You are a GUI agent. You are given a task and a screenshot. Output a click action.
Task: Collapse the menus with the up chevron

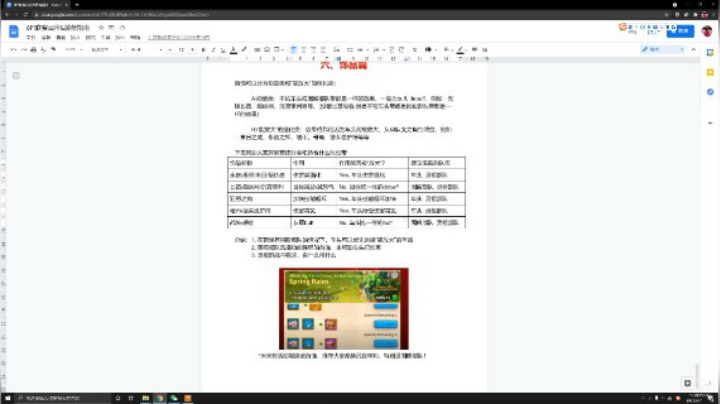693,50
